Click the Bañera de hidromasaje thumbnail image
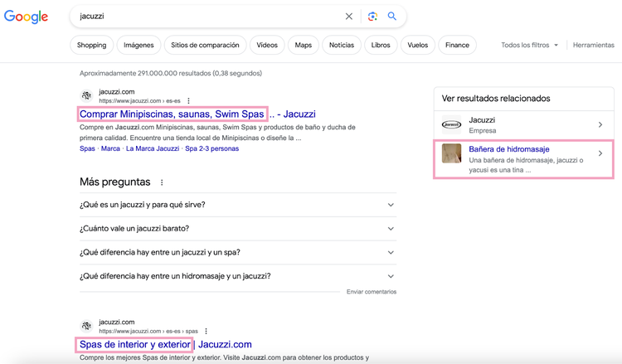Viewport: 622px width, 364px height. click(451, 153)
